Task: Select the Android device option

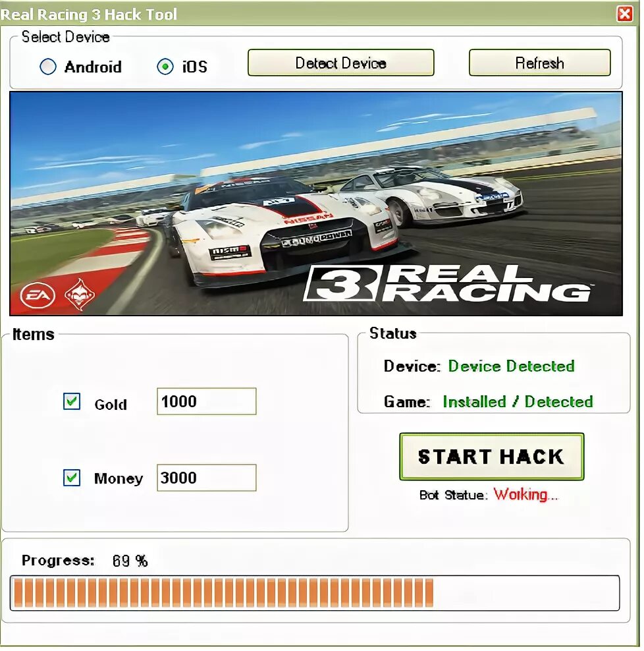Action: tap(47, 66)
